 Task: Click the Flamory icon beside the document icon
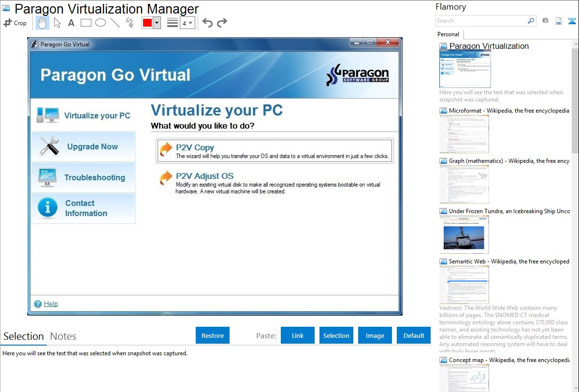coord(572,21)
